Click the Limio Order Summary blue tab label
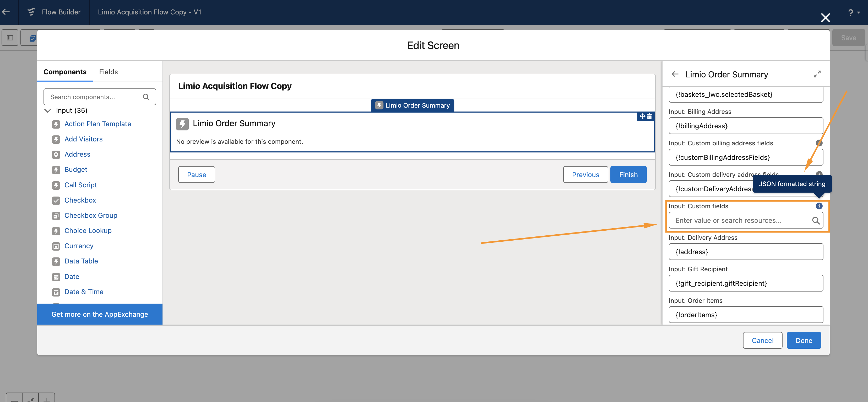The image size is (868, 402). pos(413,105)
